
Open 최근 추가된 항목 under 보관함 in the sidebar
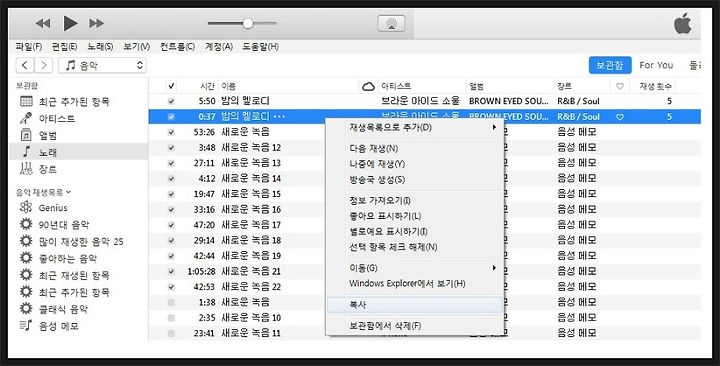pos(73,101)
